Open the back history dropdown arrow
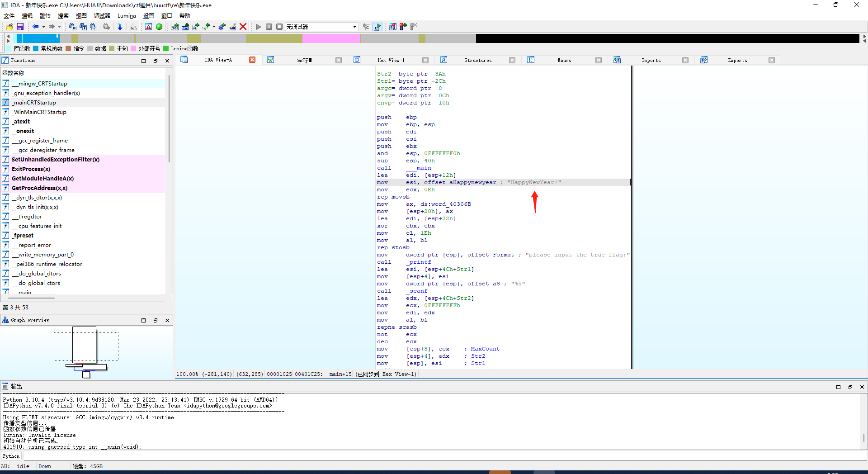The width and height of the screenshot is (868, 474). click(x=43, y=27)
